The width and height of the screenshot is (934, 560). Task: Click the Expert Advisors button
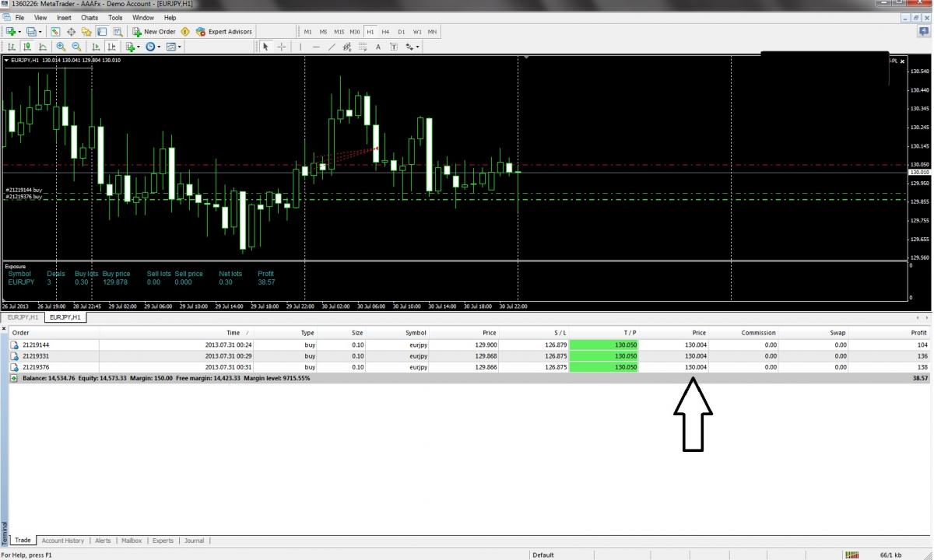[x=224, y=32]
